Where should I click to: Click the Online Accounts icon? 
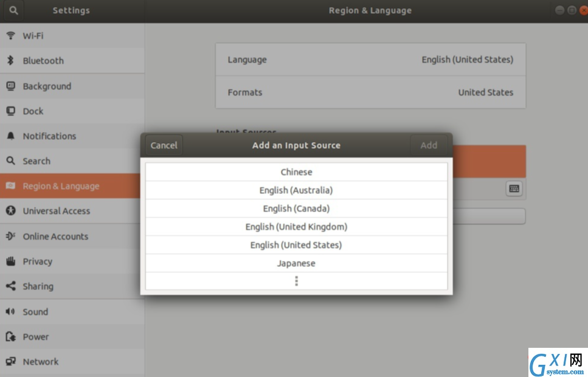(10, 236)
